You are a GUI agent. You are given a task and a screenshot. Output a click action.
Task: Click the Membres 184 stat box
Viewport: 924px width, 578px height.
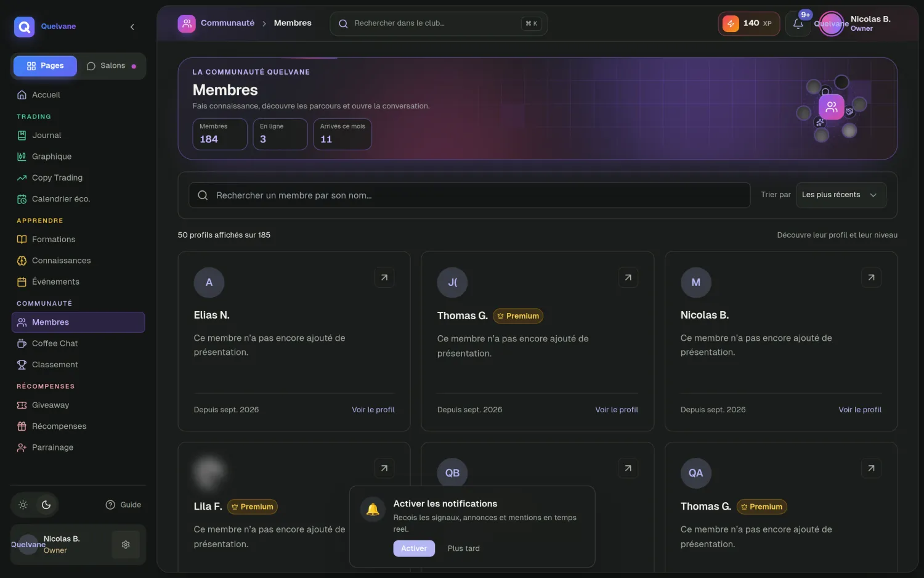(x=220, y=134)
